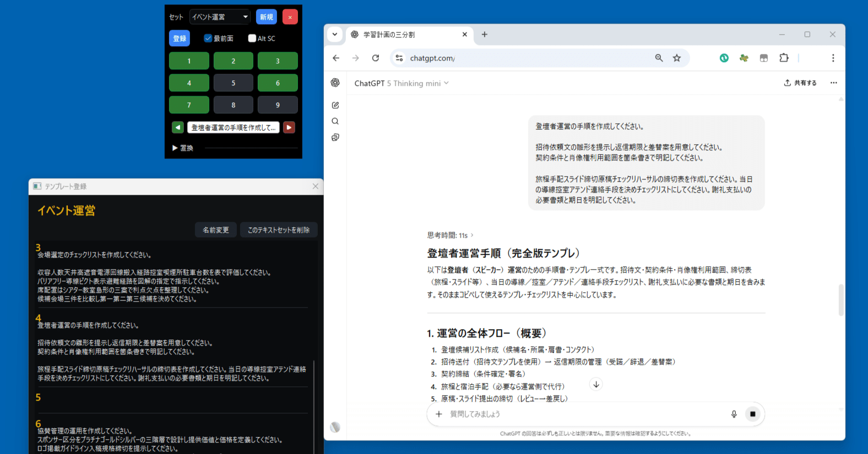The image size is (868, 454).
Task: Click the 登録 button
Action: 180,38
